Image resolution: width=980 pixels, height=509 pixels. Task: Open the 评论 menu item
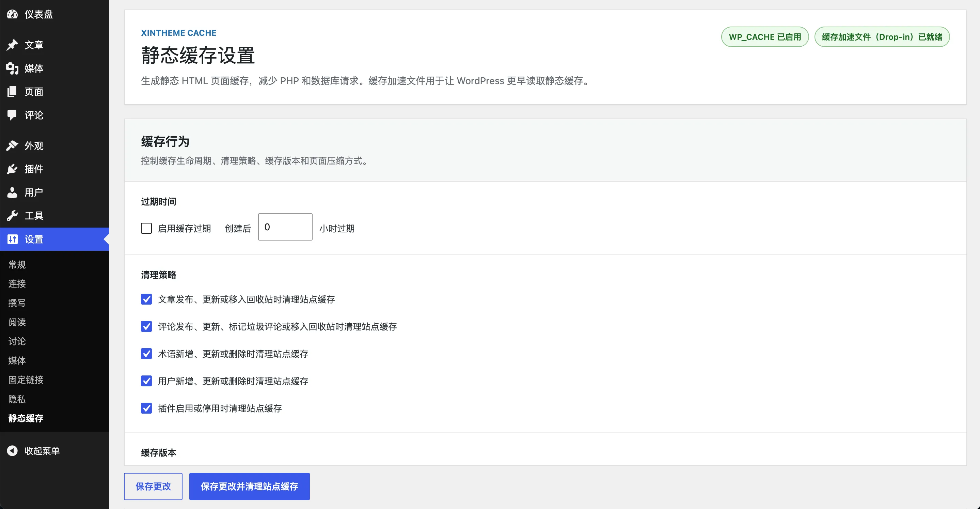54,115
